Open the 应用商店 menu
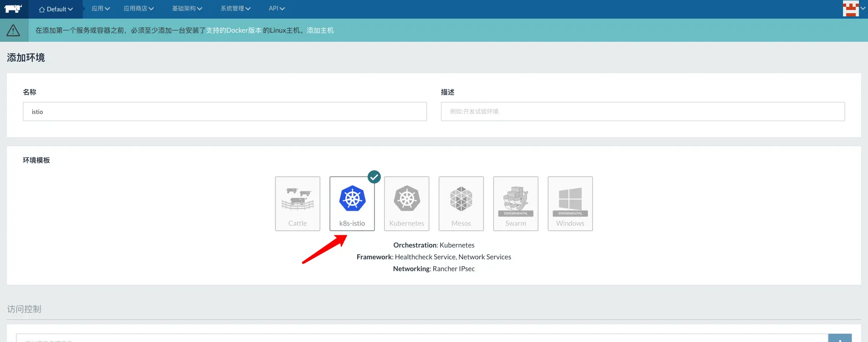868x342 pixels. (x=139, y=9)
